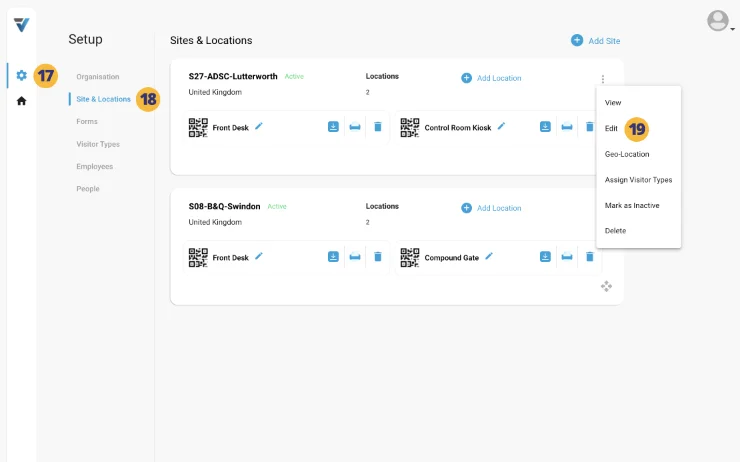Choose Mark as Inactive from the menu

click(x=631, y=205)
